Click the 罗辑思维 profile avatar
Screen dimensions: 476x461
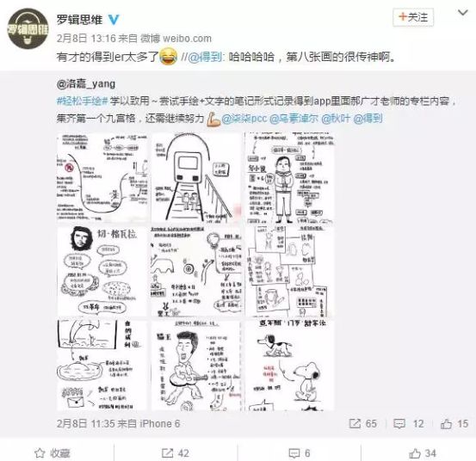point(28,28)
